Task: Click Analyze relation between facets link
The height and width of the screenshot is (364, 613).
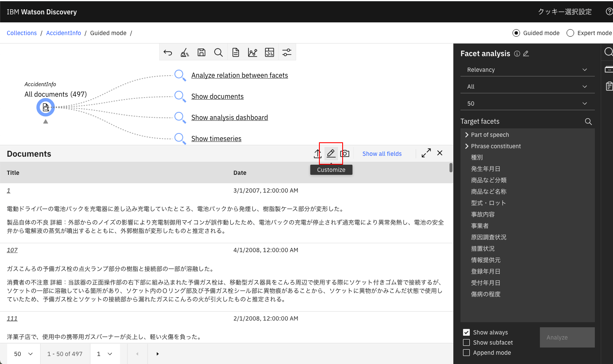Action: click(240, 75)
